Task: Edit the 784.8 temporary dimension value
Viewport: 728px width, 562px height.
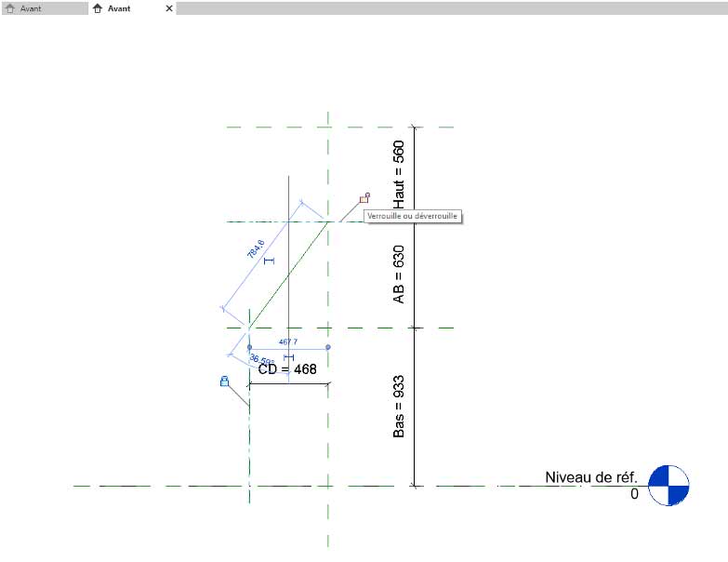Action: pyautogui.click(x=256, y=249)
